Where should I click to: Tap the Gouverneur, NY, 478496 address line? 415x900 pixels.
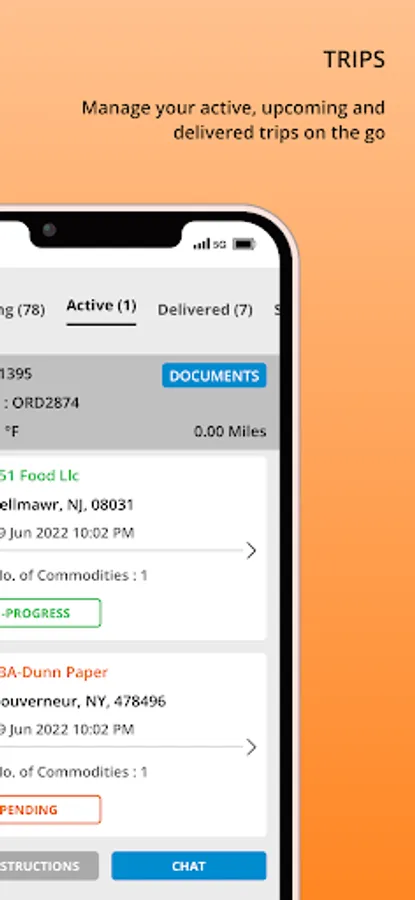click(83, 701)
